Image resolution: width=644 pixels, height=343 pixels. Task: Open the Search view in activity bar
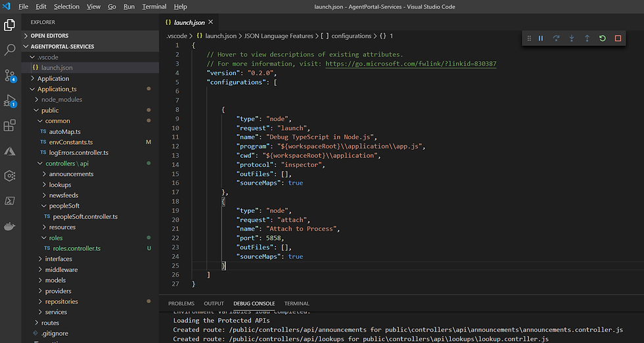(9, 50)
